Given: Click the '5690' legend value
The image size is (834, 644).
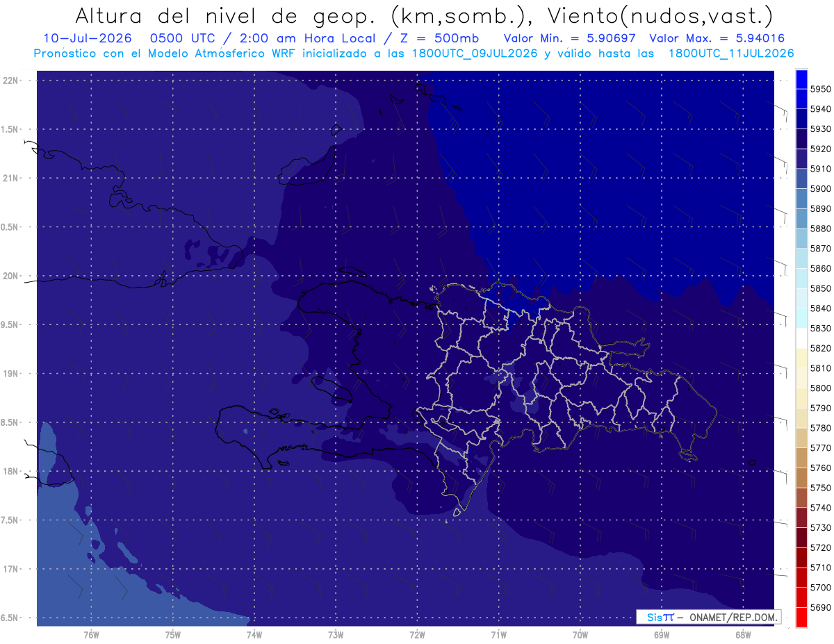Looking at the screenshot, I should 821,607.
